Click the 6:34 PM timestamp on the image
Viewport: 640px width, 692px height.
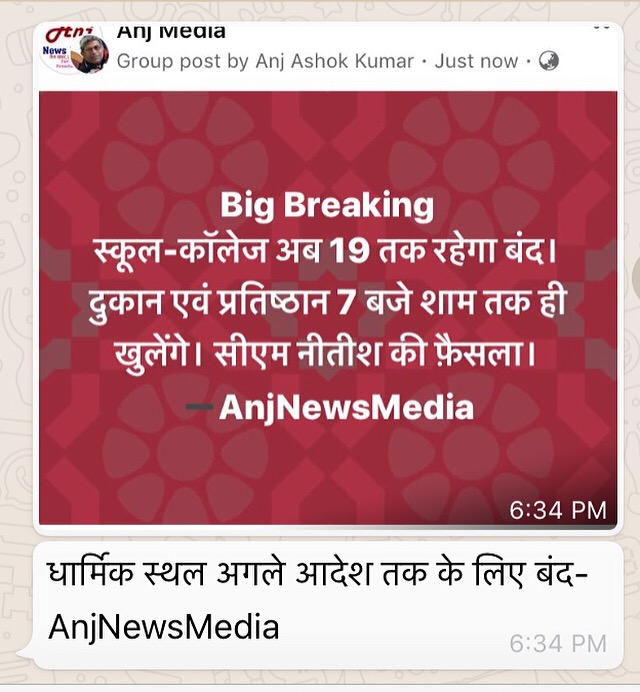(558, 511)
